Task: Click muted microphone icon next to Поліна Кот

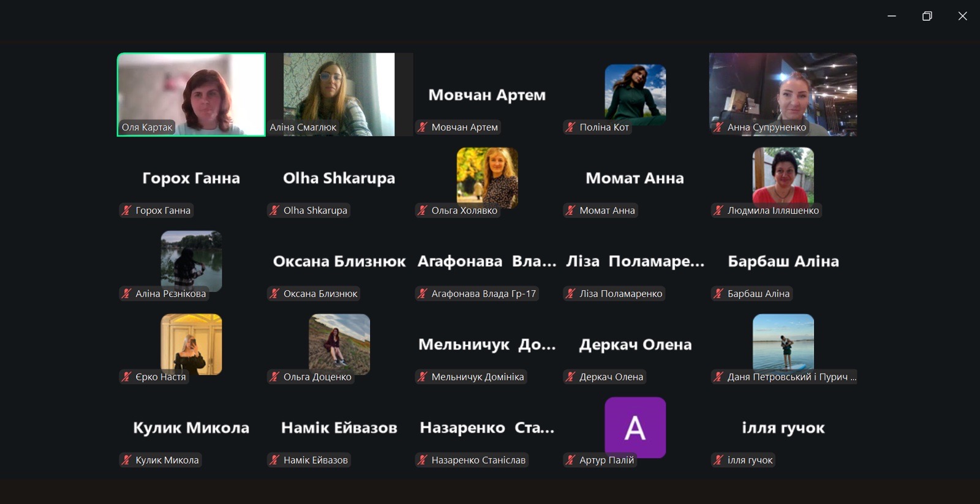Action: tap(571, 127)
